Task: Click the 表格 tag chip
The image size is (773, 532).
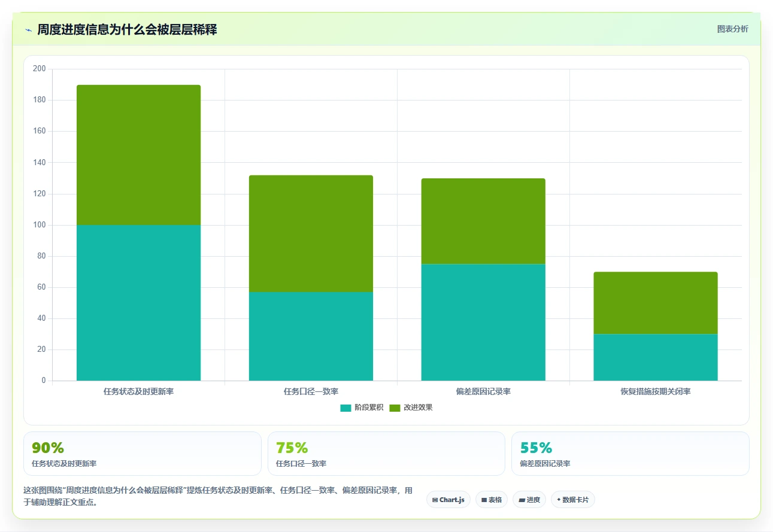Action: tap(492, 500)
